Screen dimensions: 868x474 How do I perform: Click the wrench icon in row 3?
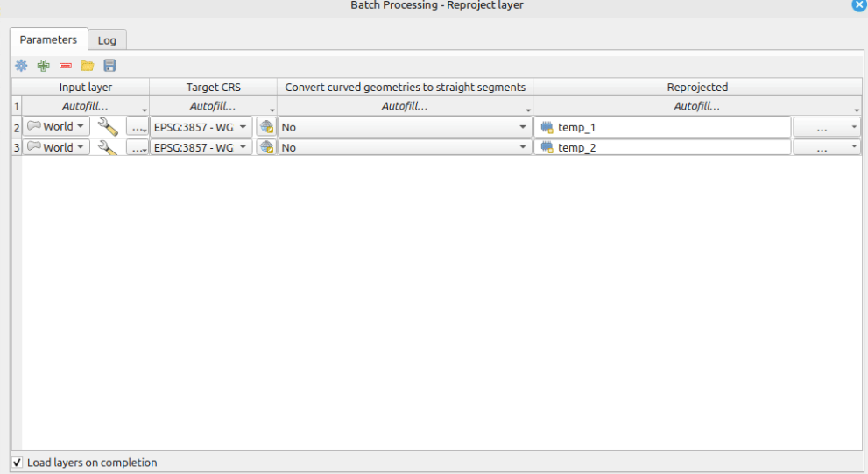(108, 148)
